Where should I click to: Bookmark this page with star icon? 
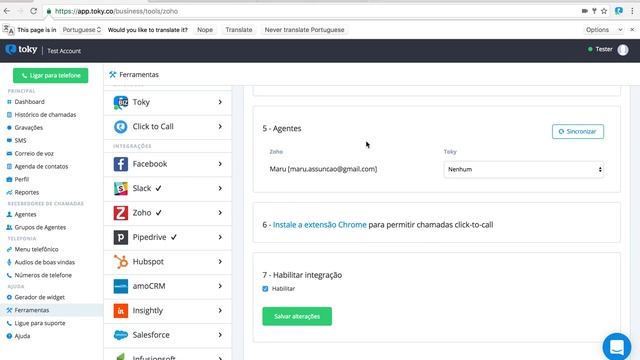(604, 11)
